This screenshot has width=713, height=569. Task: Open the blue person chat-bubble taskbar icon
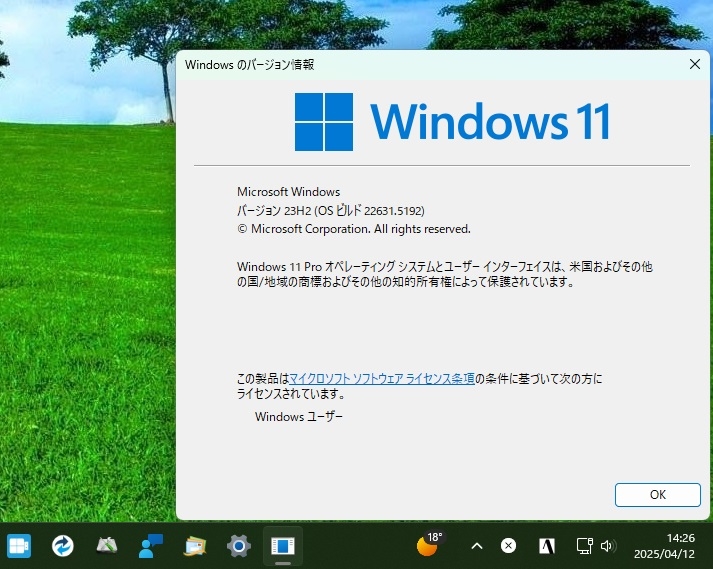click(x=151, y=545)
